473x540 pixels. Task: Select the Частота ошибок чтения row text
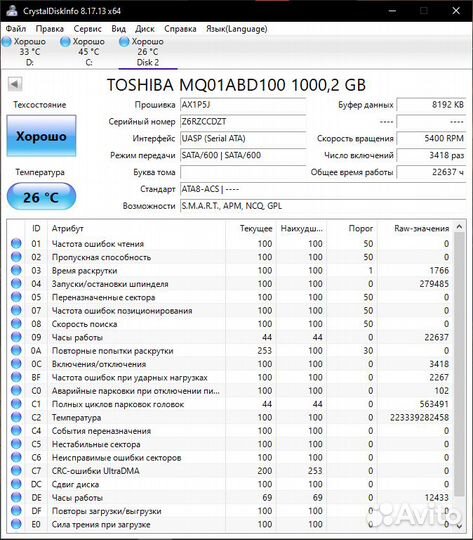(x=98, y=244)
